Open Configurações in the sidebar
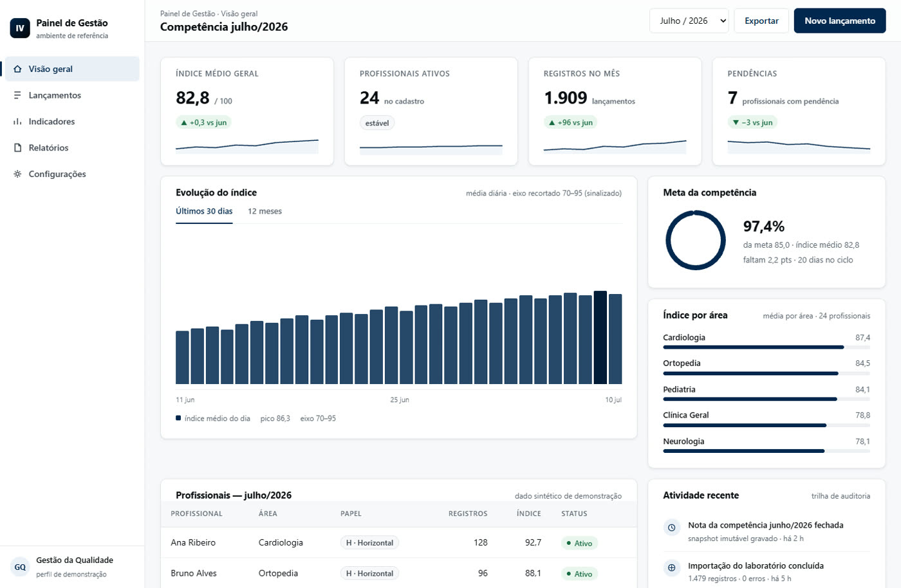Image resolution: width=901 pixels, height=588 pixels. (72, 174)
